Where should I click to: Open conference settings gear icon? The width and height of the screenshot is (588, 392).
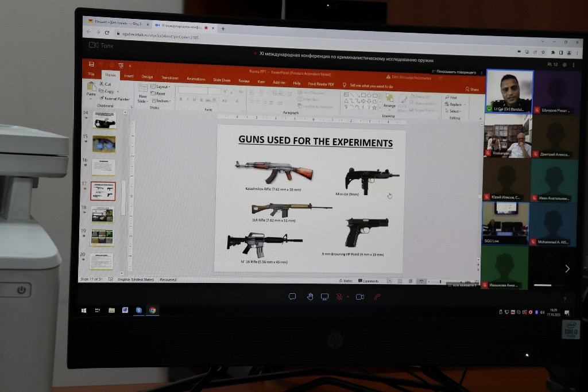point(565,64)
